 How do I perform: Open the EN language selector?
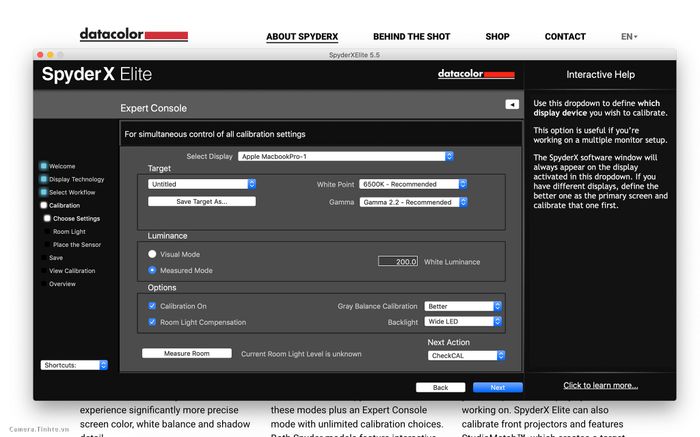(629, 37)
